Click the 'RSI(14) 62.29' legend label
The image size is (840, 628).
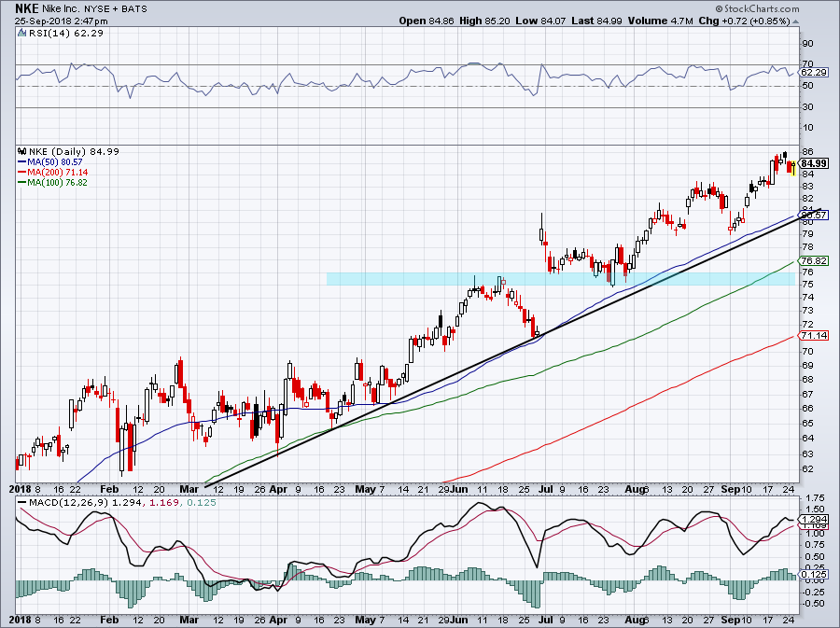point(64,34)
